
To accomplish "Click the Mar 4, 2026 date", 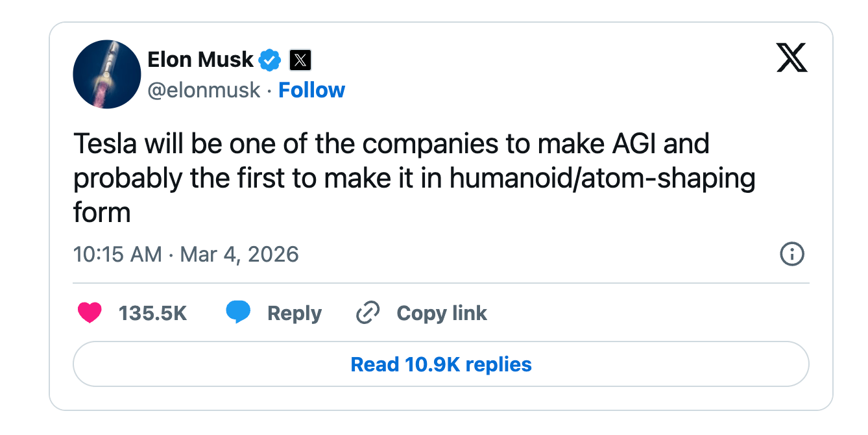I will point(239,254).
